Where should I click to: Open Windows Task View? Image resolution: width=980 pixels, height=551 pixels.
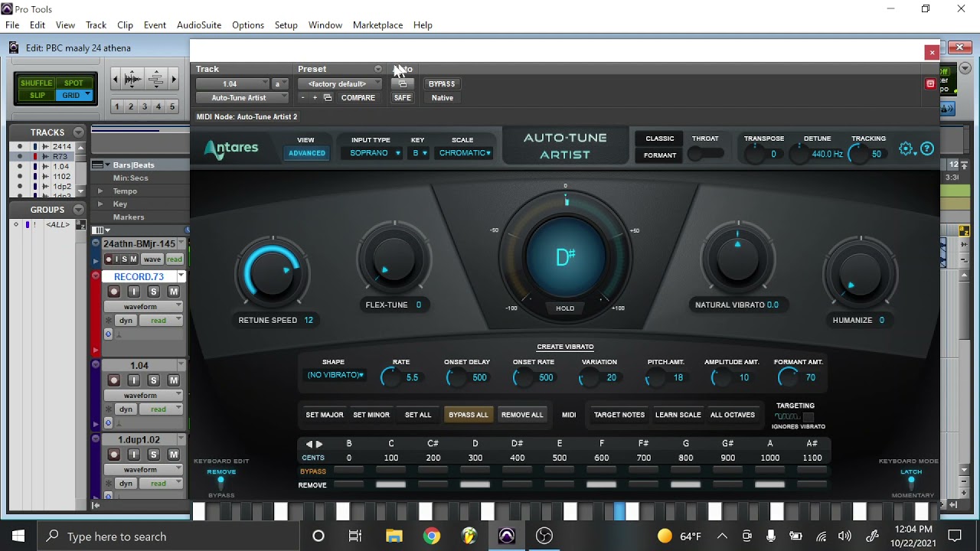tap(355, 536)
